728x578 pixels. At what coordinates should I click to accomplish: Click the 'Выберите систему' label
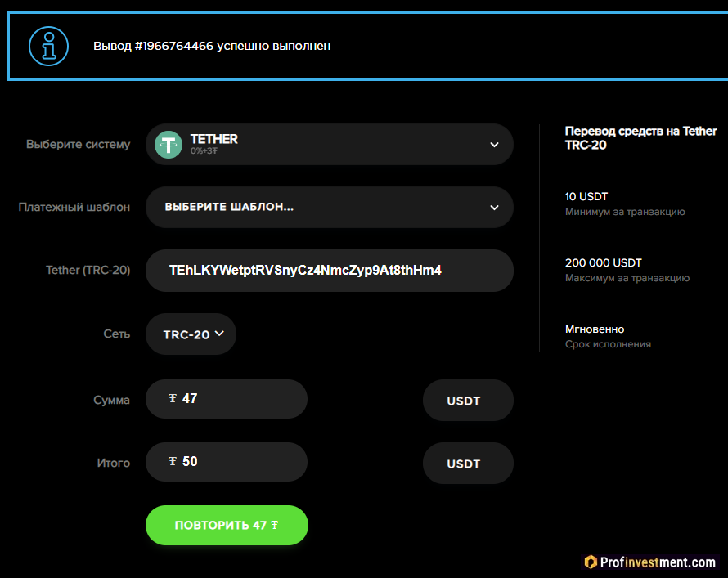pos(78,144)
